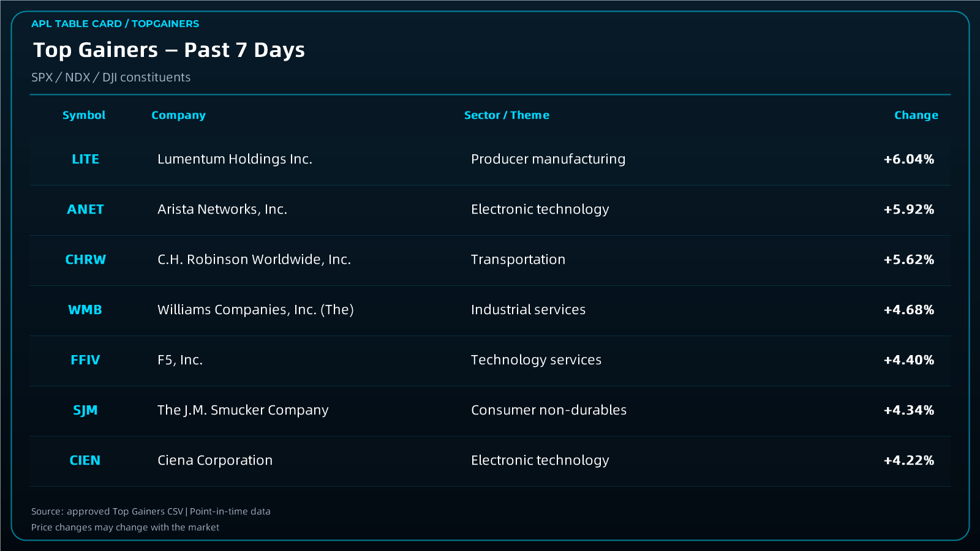
Task: Click C.H. Robinson Worldwide, Inc. name
Action: 254,260
